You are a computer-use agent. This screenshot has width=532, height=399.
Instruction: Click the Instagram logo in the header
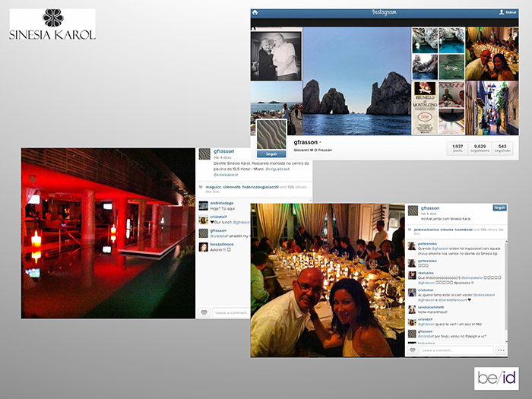coord(384,13)
